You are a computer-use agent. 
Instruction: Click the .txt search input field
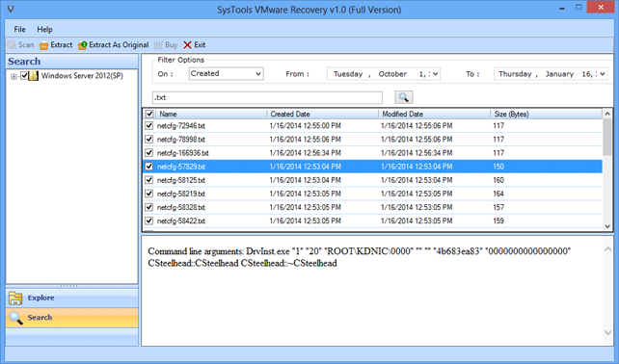(267, 97)
